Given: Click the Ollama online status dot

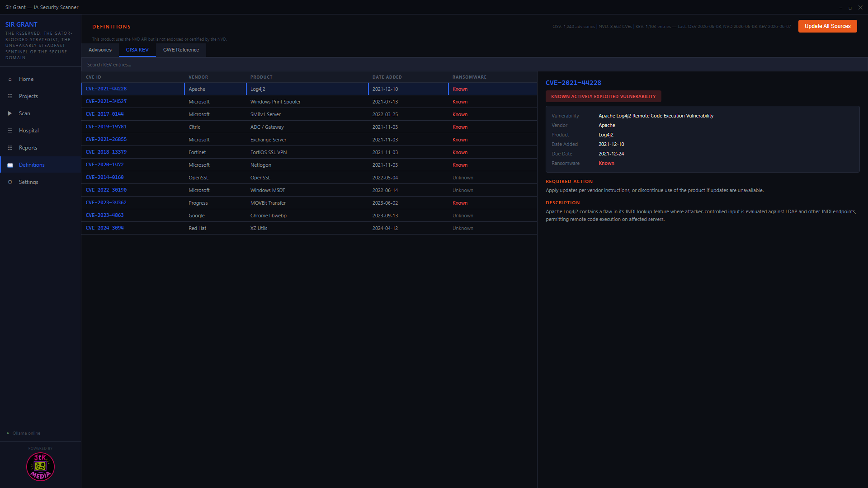Looking at the screenshot, I should [8, 433].
